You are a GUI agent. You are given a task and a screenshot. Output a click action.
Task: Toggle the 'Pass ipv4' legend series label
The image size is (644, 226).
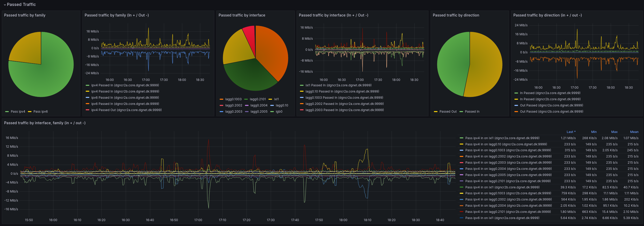(18, 112)
